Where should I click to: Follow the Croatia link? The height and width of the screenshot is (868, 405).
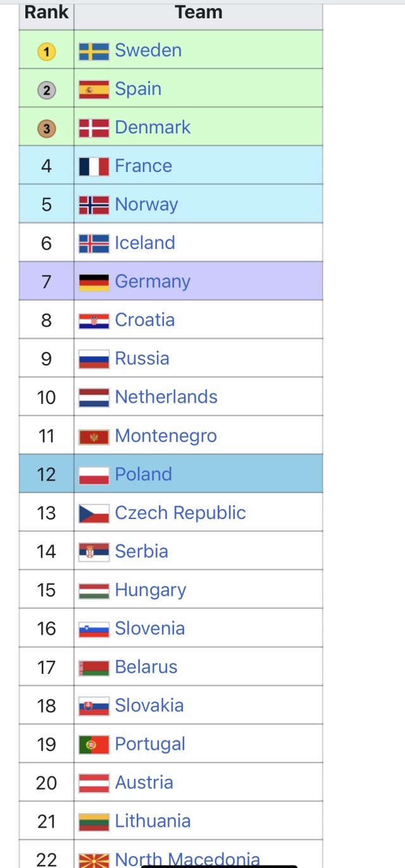pyautogui.click(x=144, y=320)
